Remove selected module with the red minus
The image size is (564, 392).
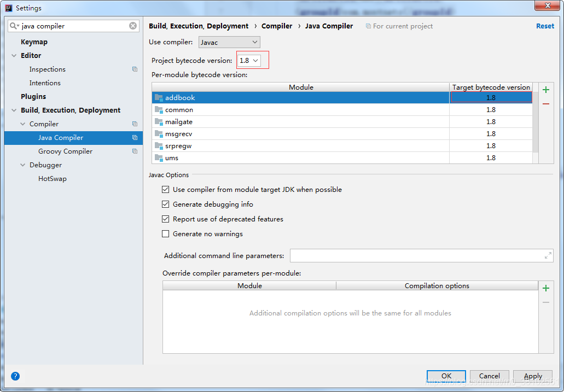click(x=546, y=104)
